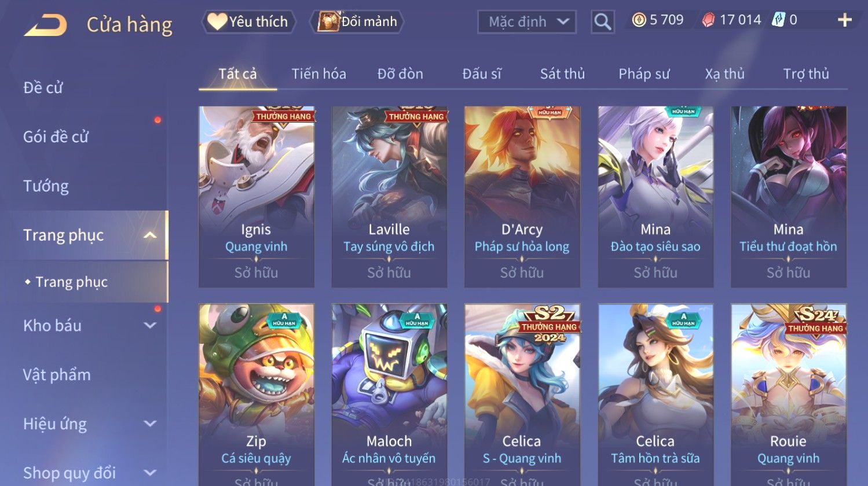The height and width of the screenshot is (486, 868).
Task: Open the Tướng sidebar item
Action: click(46, 186)
